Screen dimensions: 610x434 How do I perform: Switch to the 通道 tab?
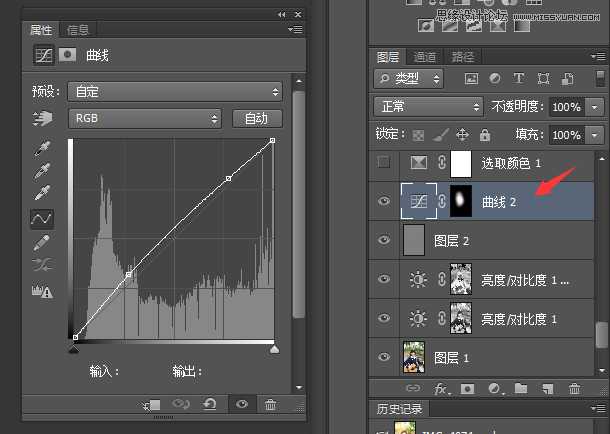(424, 57)
